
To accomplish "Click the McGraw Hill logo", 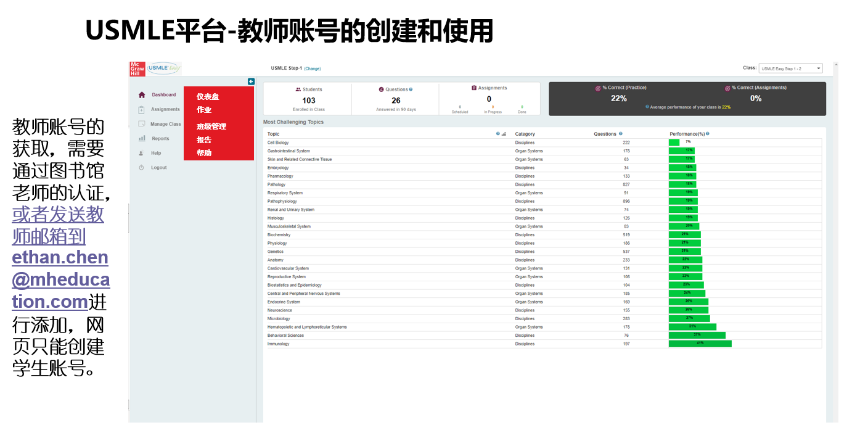I will click(137, 68).
